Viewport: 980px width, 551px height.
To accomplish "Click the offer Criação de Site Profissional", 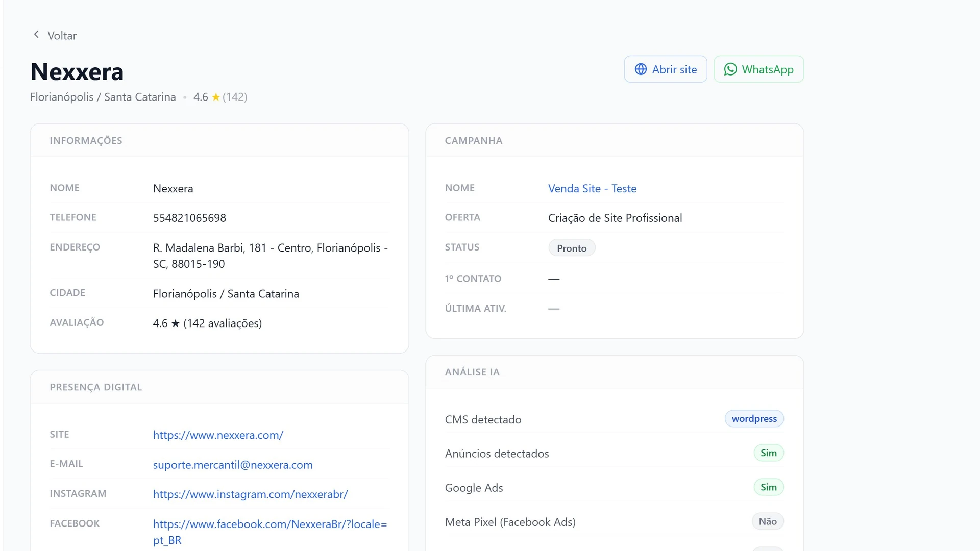I will click(x=615, y=218).
